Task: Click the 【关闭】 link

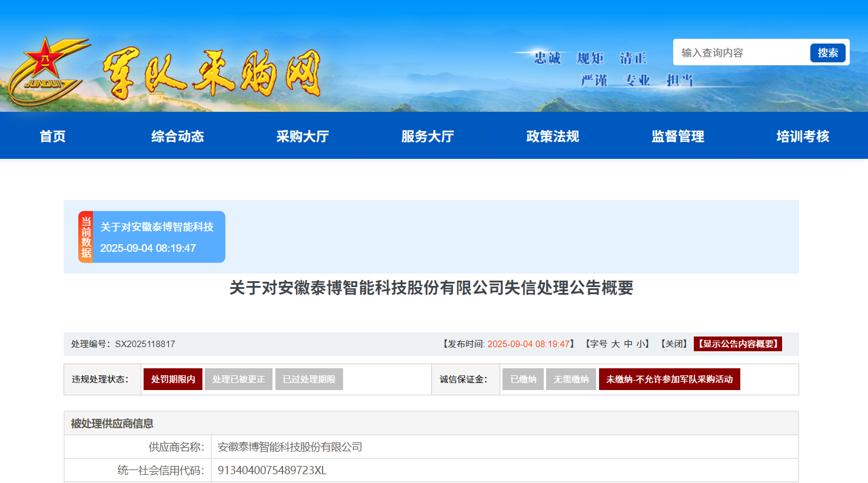Action: (x=674, y=344)
